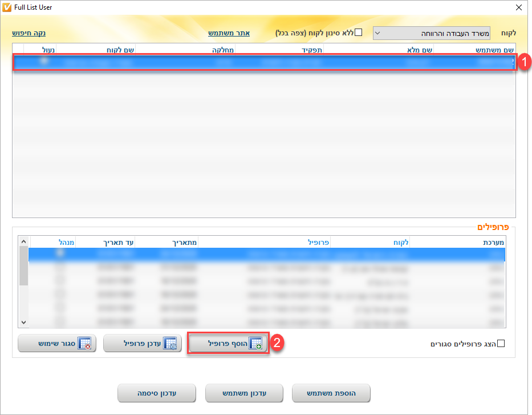The image size is (532, 415).
Task: Enable the ללא סינון לקוח (צפה בכל) checkbox
Action: tap(358, 33)
